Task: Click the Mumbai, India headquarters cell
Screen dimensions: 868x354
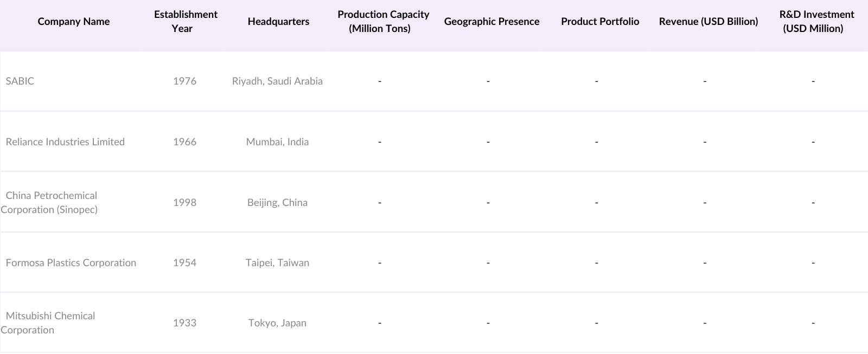Action: click(x=277, y=142)
